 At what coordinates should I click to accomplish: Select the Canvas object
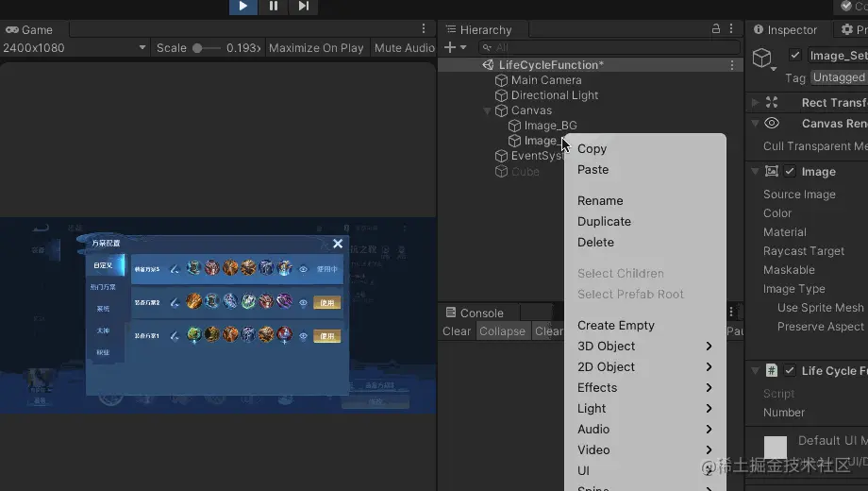(531, 110)
